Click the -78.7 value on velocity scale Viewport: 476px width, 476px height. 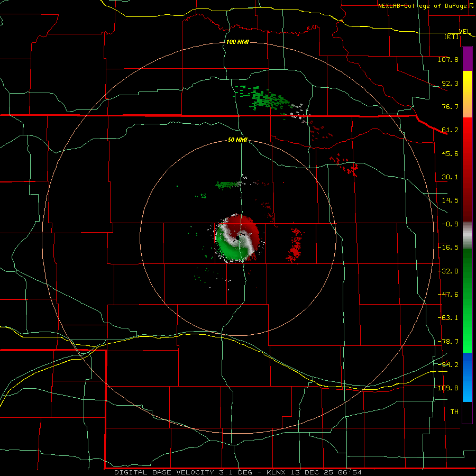(448, 342)
